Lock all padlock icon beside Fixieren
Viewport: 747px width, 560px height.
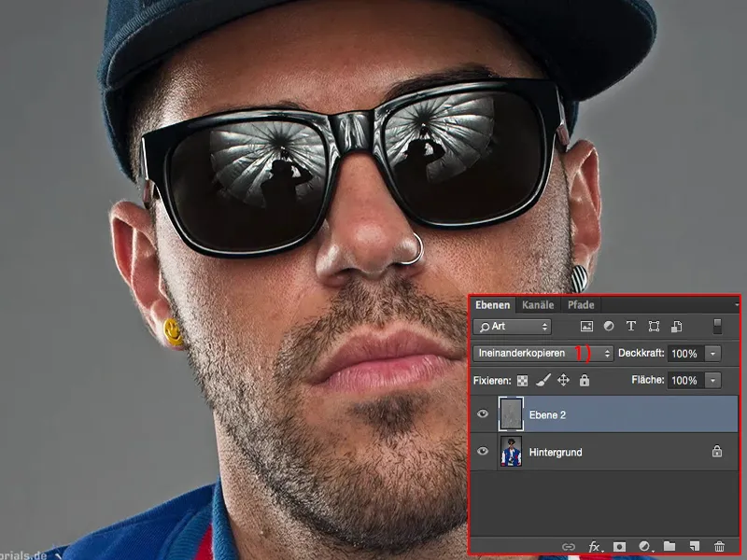tap(585, 380)
